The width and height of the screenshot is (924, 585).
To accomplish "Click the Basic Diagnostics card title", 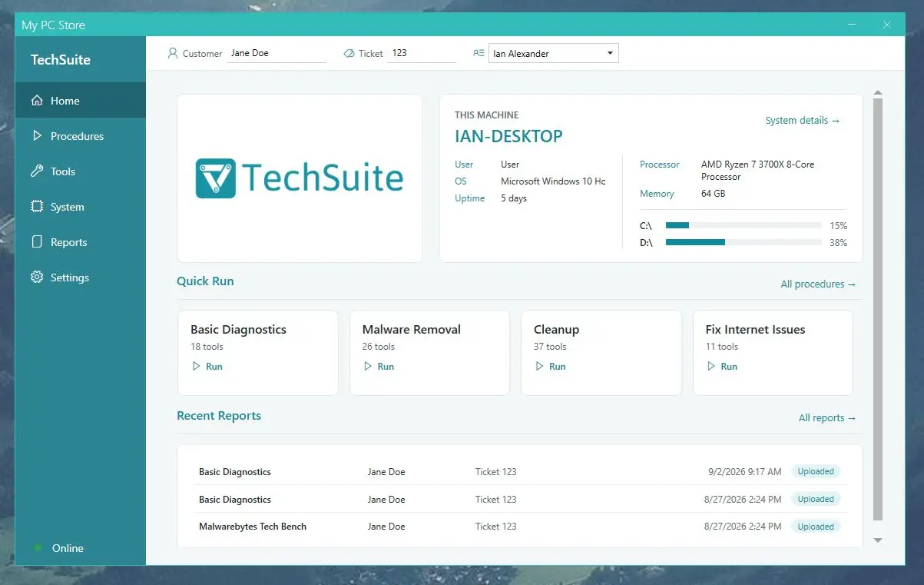I will pyautogui.click(x=238, y=329).
